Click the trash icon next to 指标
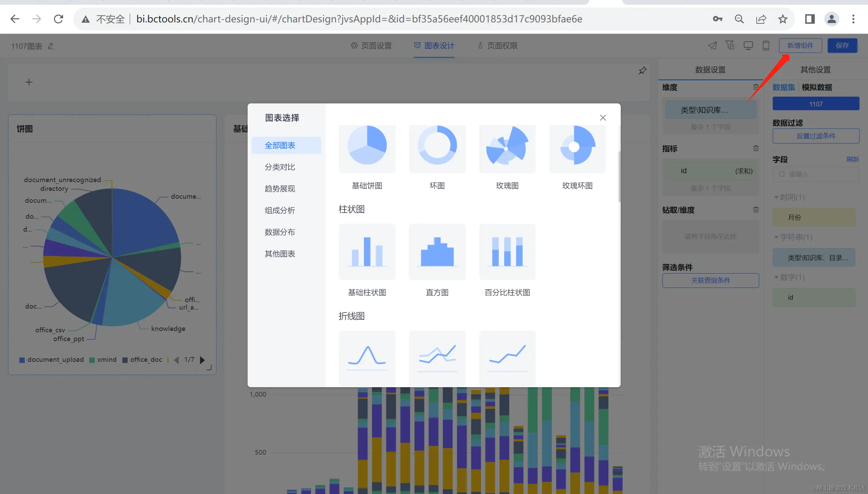 coord(756,148)
